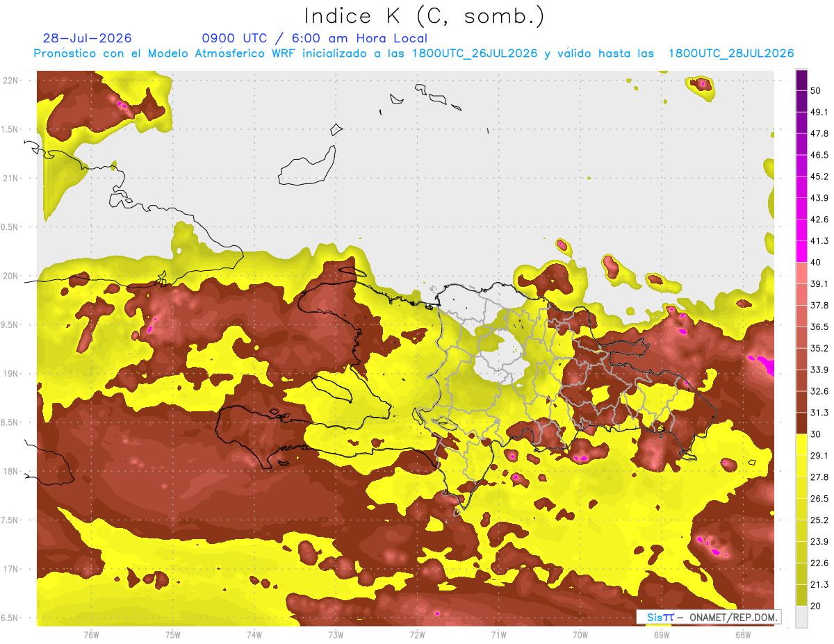Viewport: 834px width, 644px height.
Task: Click the legend value "29.1"
Action: pyautogui.click(x=820, y=456)
